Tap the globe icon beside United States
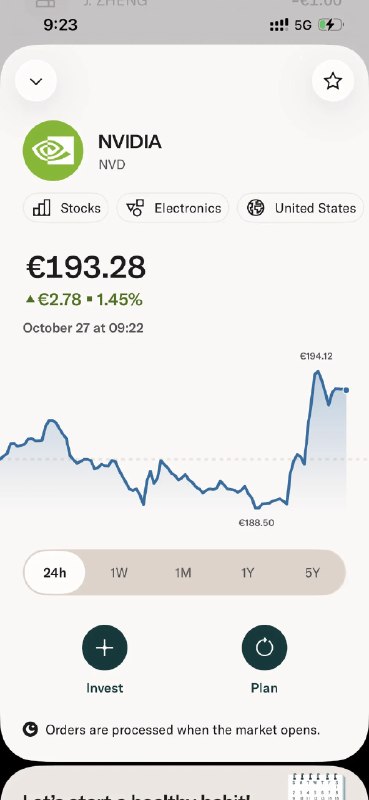Image resolution: width=369 pixels, height=800 pixels. tap(256, 208)
